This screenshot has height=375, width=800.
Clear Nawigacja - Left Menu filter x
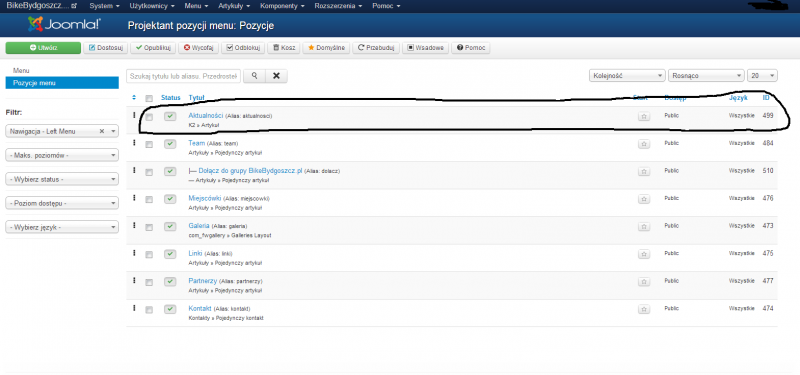point(102,131)
